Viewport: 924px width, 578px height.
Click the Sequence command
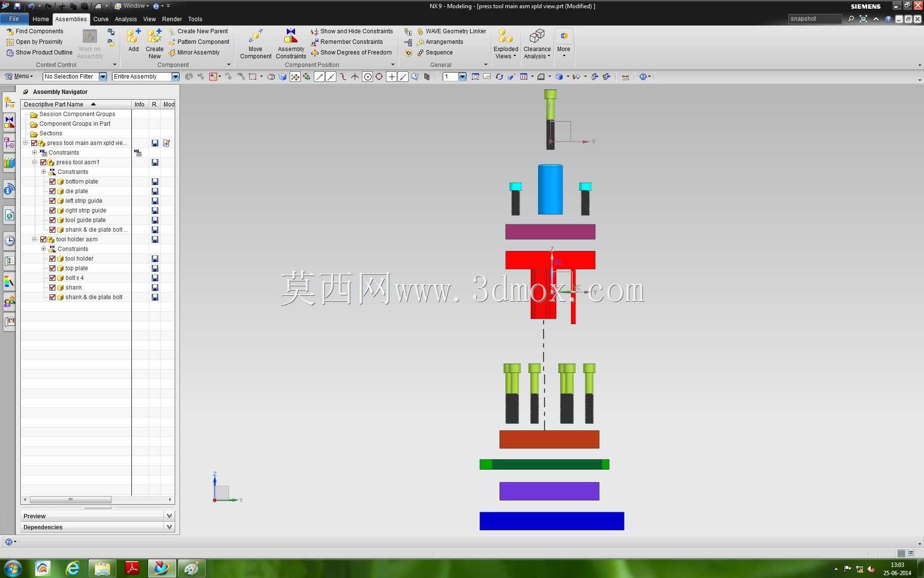(x=434, y=53)
